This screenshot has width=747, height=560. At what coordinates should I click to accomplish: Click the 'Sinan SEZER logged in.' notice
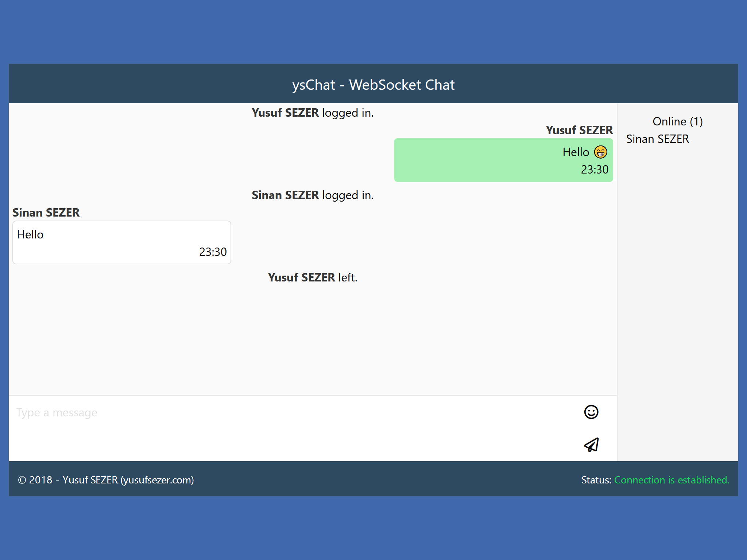tap(313, 195)
